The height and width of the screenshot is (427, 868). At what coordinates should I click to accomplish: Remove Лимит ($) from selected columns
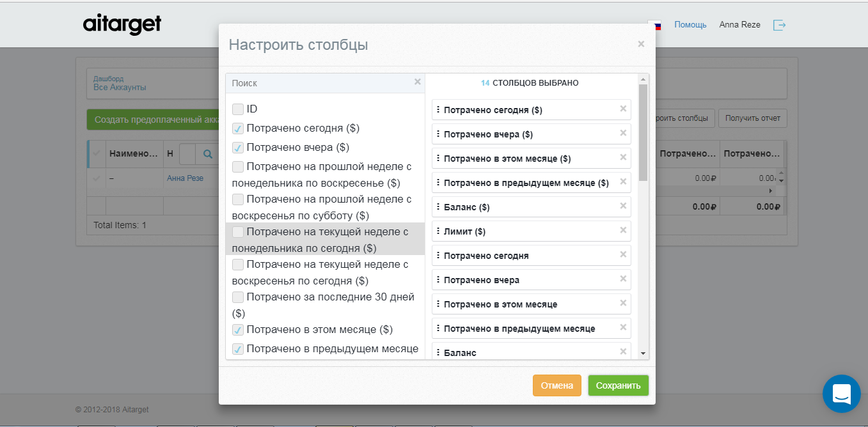(622, 231)
